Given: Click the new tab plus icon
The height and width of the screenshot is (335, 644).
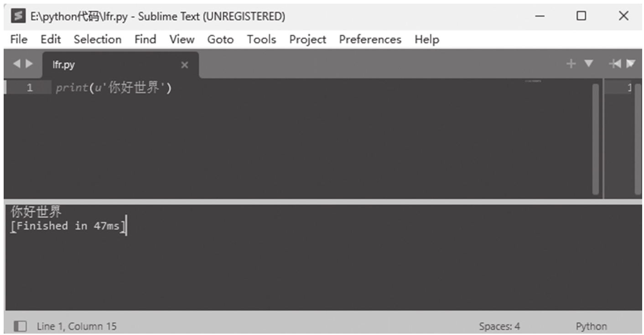Looking at the screenshot, I should (x=571, y=64).
